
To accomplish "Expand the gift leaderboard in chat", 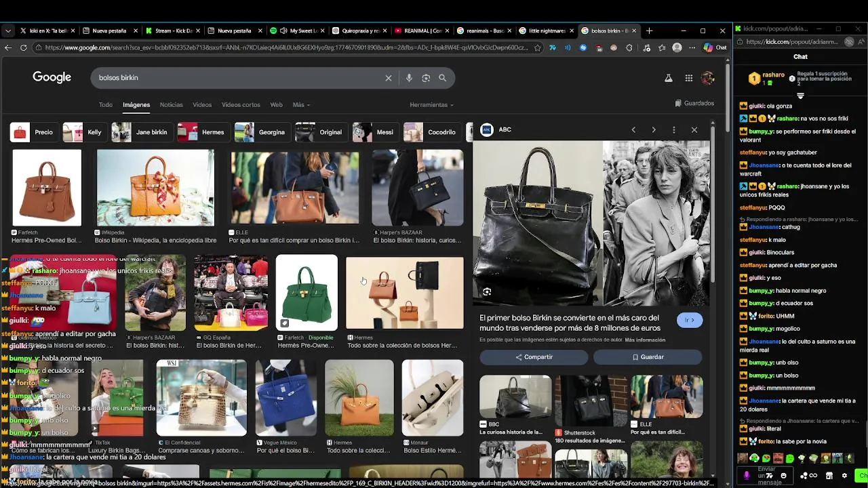I will click(x=800, y=96).
